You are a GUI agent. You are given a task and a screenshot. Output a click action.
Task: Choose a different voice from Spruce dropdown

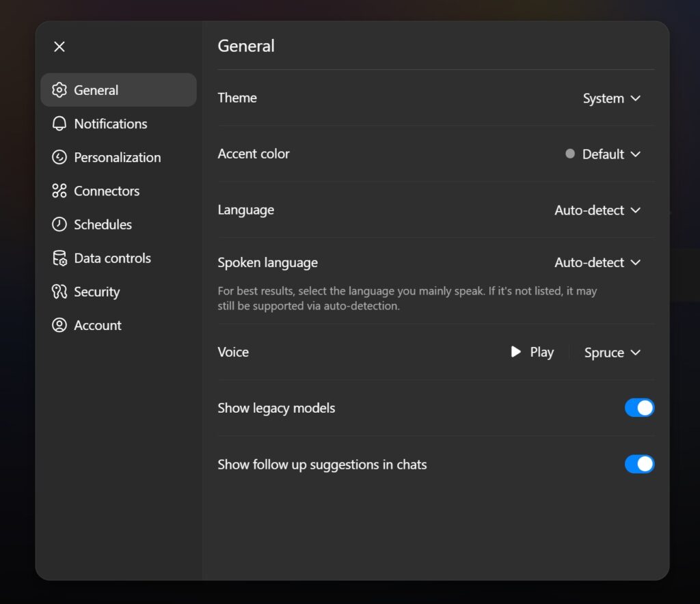(x=612, y=353)
